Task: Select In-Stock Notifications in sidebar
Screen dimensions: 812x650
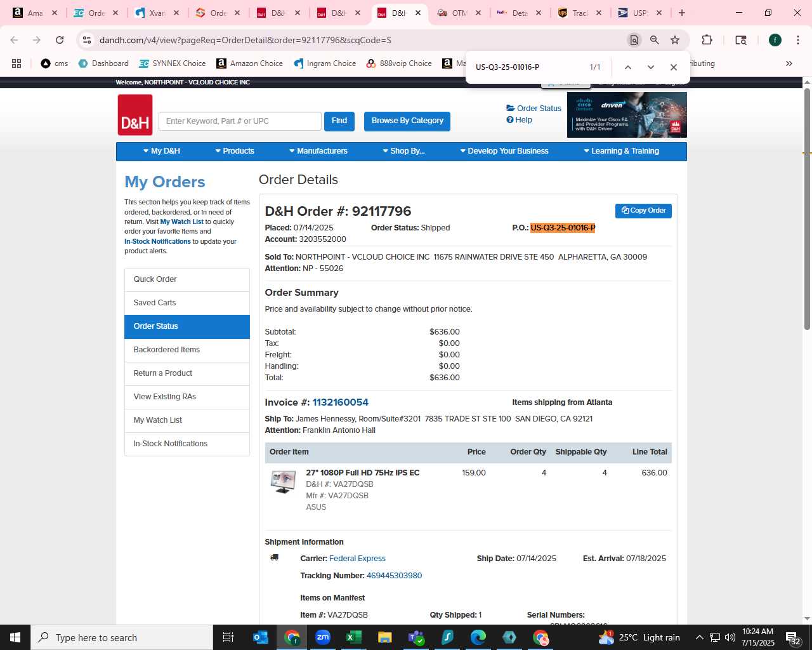Action: click(x=187, y=444)
